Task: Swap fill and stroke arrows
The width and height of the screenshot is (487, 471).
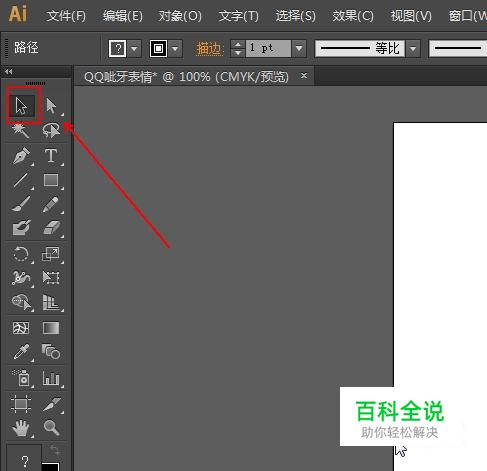Action: pyautogui.click(x=55, y=451)
